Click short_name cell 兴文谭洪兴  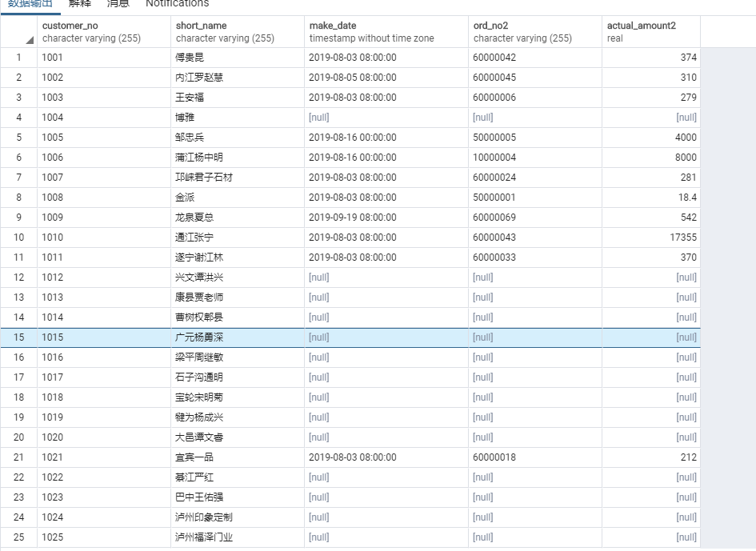click(x=238, y=277)
